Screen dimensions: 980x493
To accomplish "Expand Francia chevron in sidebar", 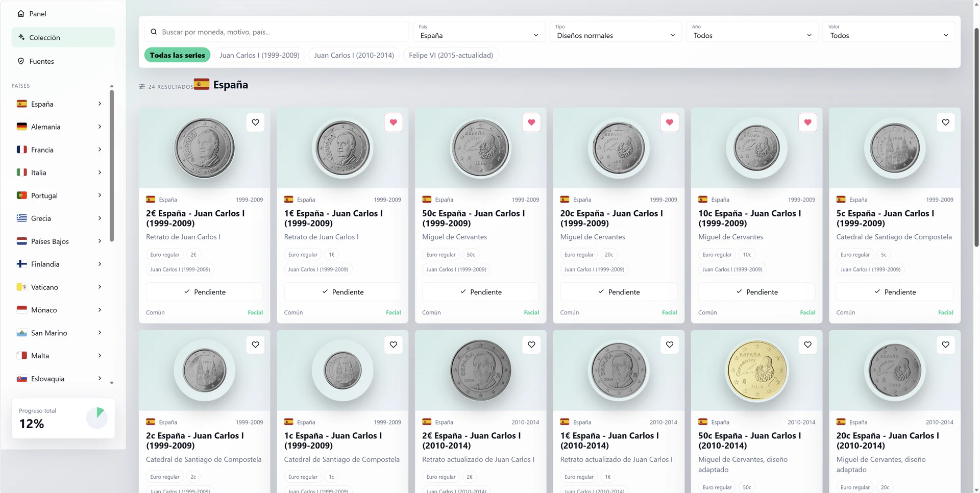I will point(100,150).
